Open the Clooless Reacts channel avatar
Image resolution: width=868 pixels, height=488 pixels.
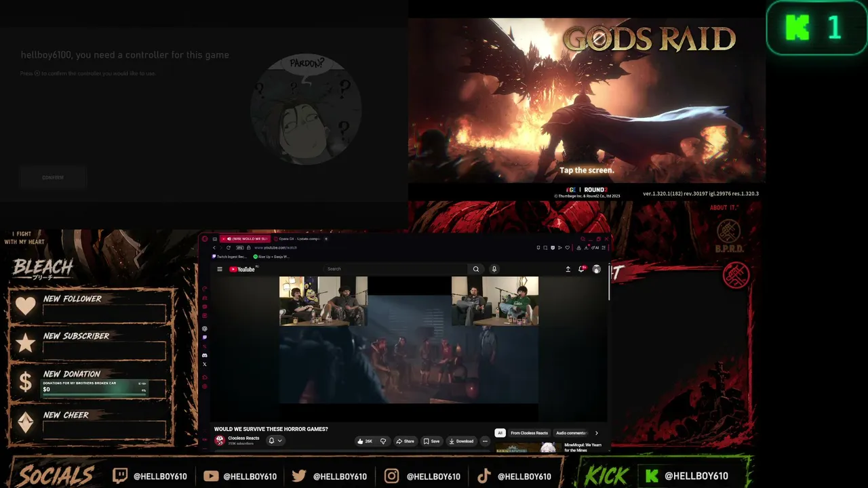tap(220, 441)
